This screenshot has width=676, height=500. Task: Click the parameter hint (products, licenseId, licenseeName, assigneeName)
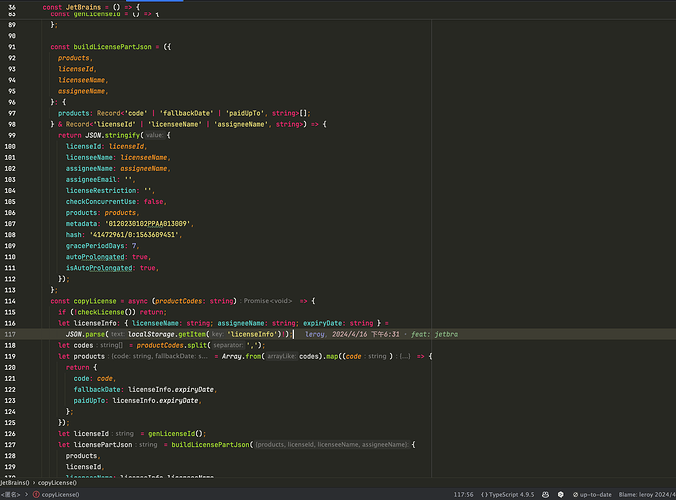[x=332, y=444]
